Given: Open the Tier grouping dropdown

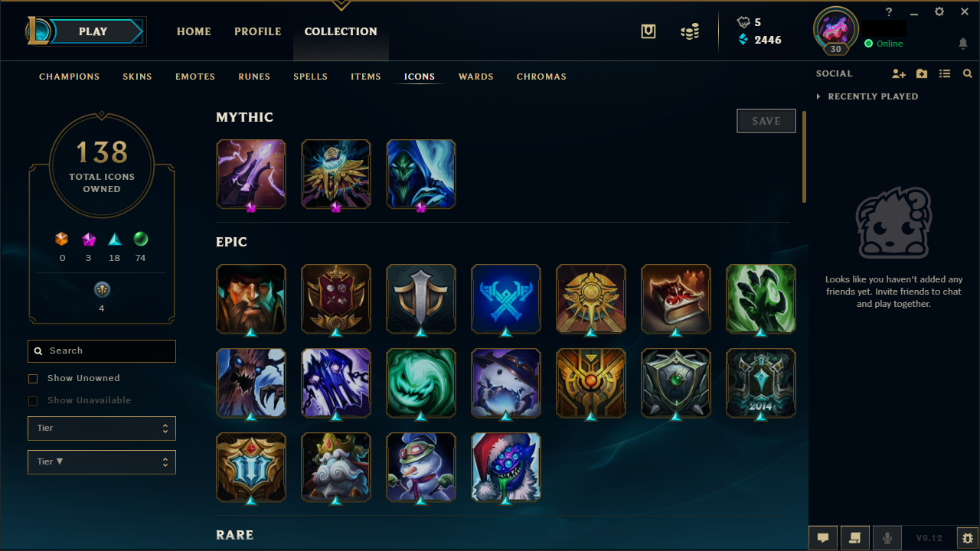Looking at the screenshot, I should 102,429.
